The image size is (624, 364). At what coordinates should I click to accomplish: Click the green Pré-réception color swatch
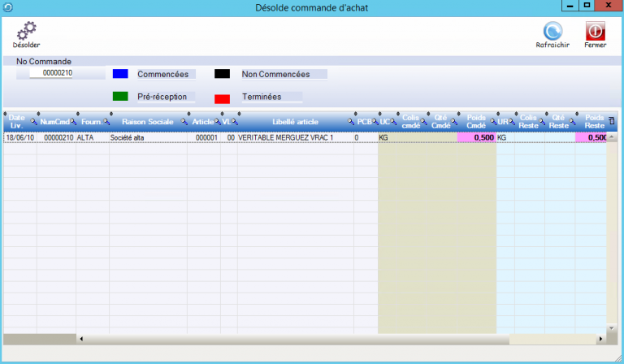(x=120, y=97)
